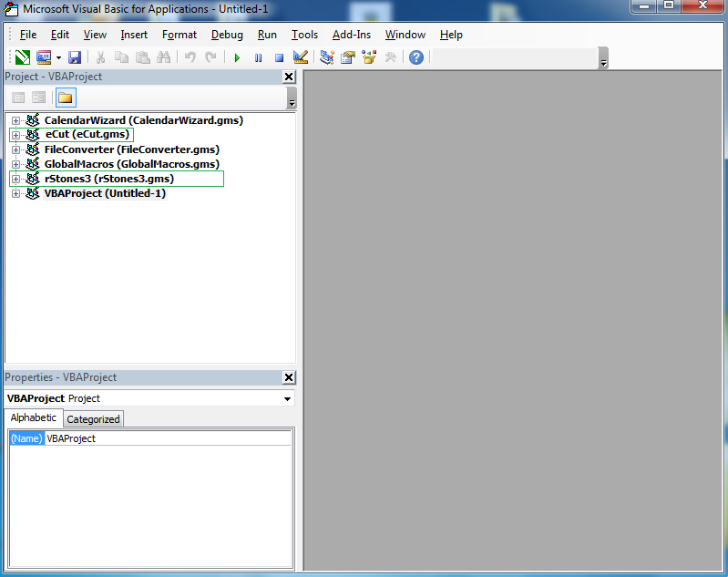This screenshot has height=577, width=728.
Task: Switch to the Alphabetic tab
Action: (34, 417)
